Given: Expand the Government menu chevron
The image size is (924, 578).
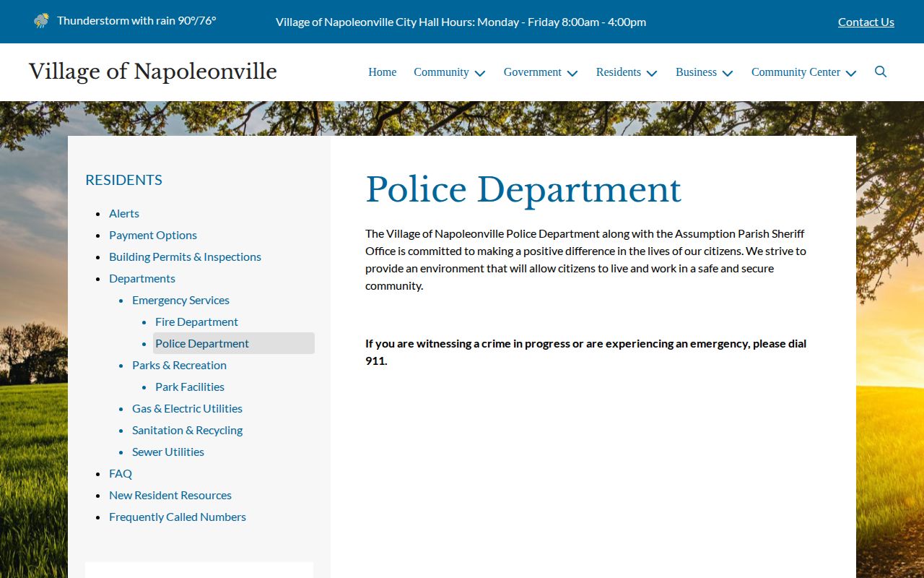Looking at the screenshot, I should (572, 73).
